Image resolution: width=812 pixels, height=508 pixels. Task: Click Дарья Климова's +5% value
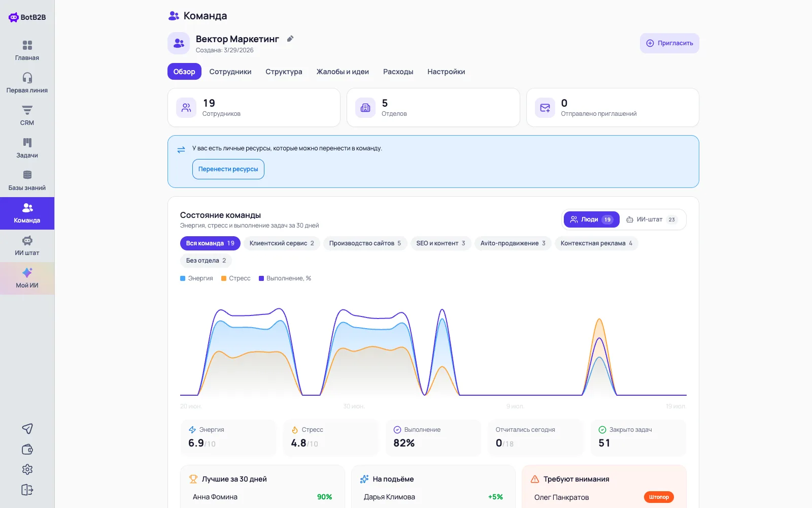click(x=495, y=497)
